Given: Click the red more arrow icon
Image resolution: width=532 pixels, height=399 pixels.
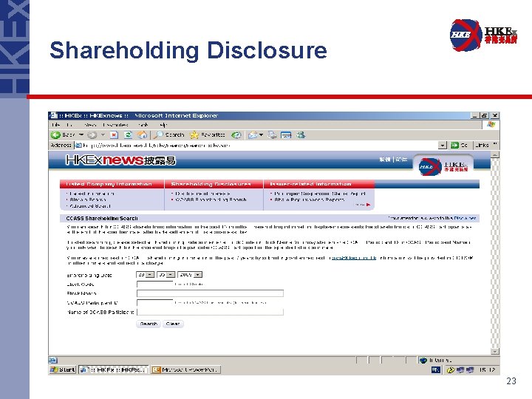Looking at the screenshot, I should [x=368, y=205].
